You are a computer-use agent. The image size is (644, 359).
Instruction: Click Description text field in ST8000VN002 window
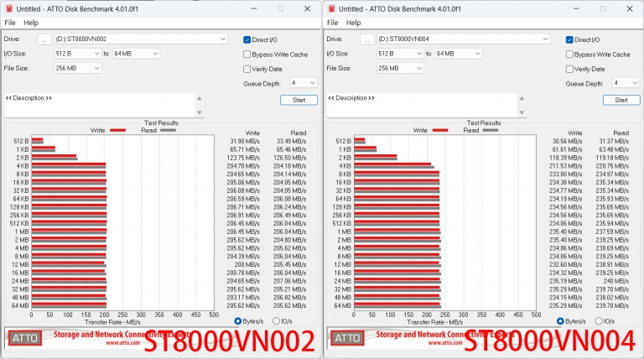(x=100, y=105)
